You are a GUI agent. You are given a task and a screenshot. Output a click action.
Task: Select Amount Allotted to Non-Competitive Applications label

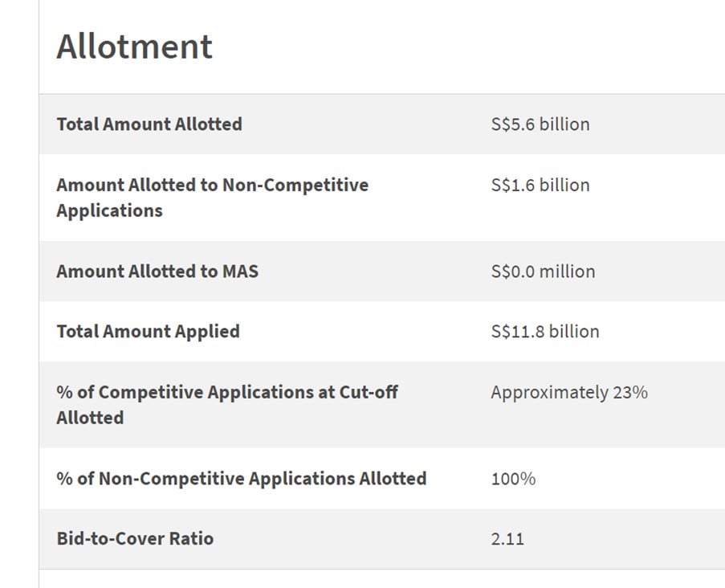coord(213,198)
